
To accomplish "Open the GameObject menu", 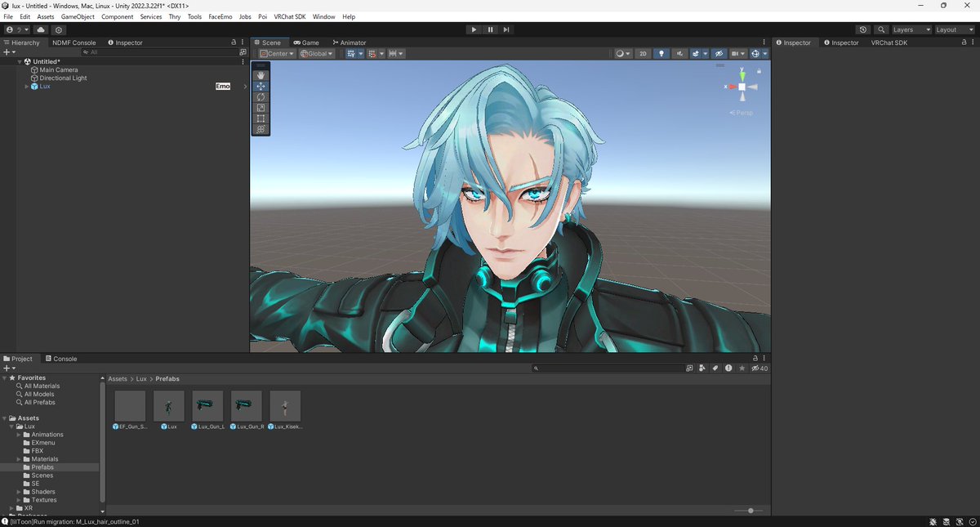I will click(78, 16).
